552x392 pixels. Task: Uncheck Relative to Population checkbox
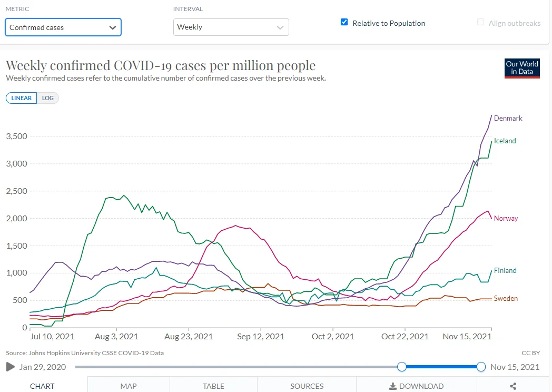tap(344, 23)
